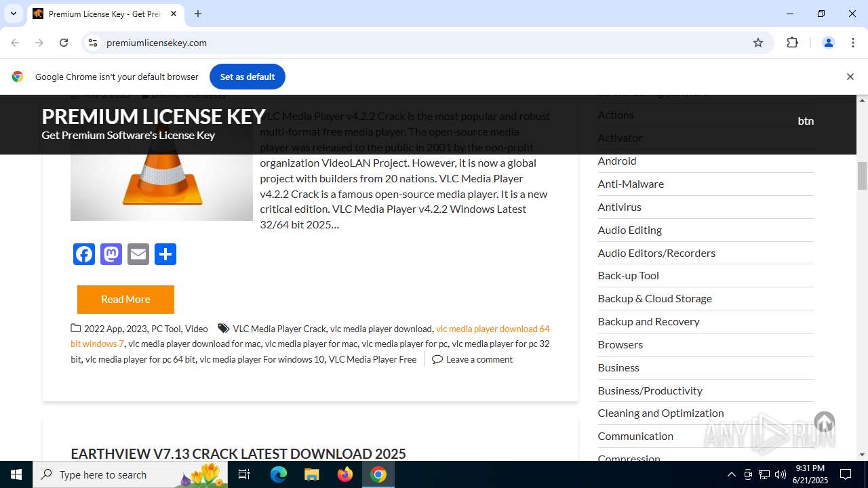Open volume control in system tray

[781, 474]
